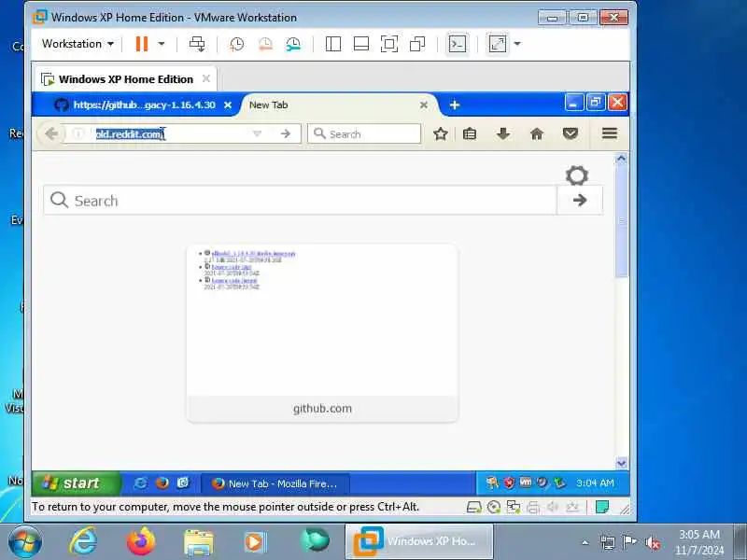Pause the virtual machine with the orange button

[142, 44]
